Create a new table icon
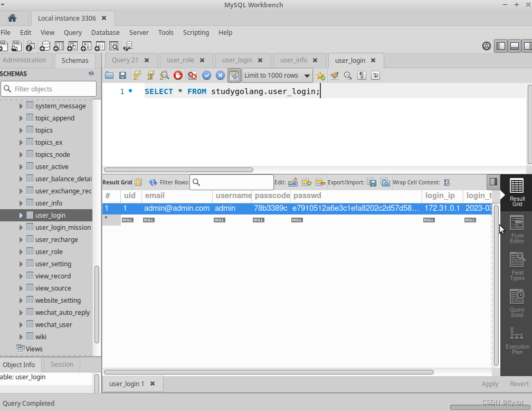The height and width of the screenshot is (411, 532). click(59, 46)
